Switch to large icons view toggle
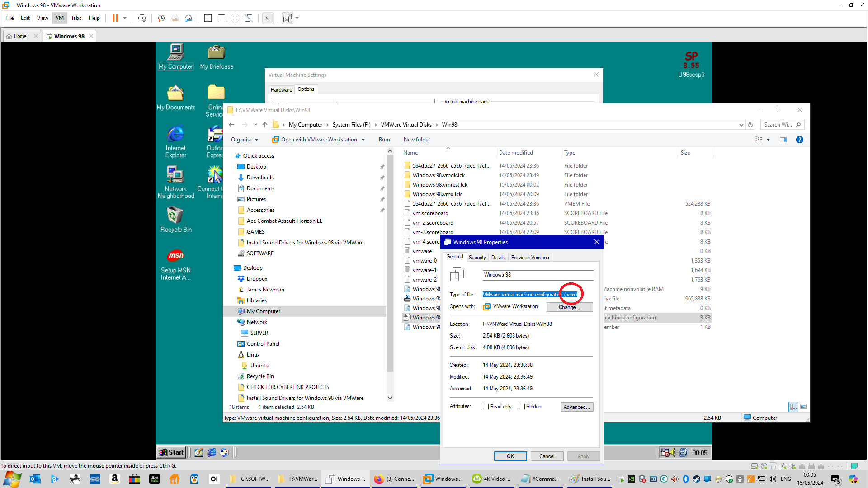Image resolution: width=868 pixels, height=488 pixels. 803,407
